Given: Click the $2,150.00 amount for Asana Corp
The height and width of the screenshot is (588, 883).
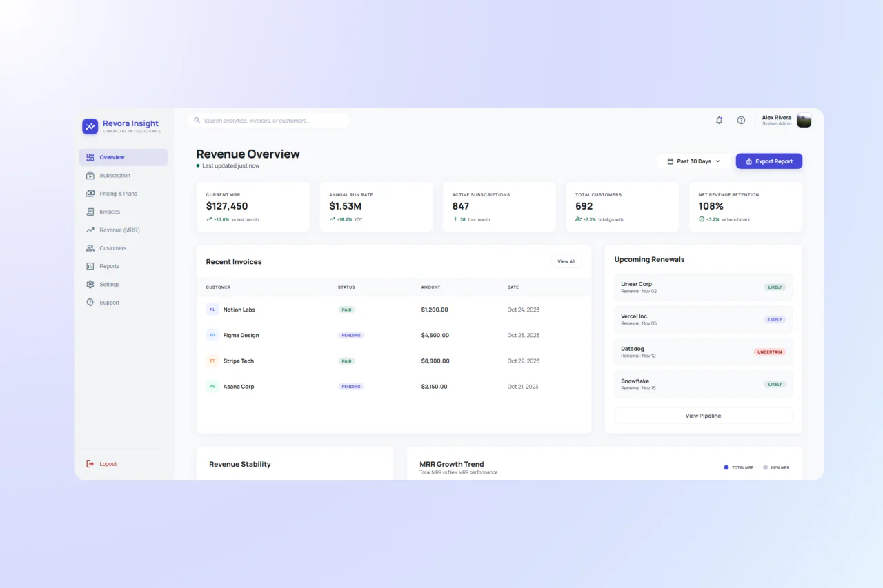Looking at the screenshot, I should 435,387.
